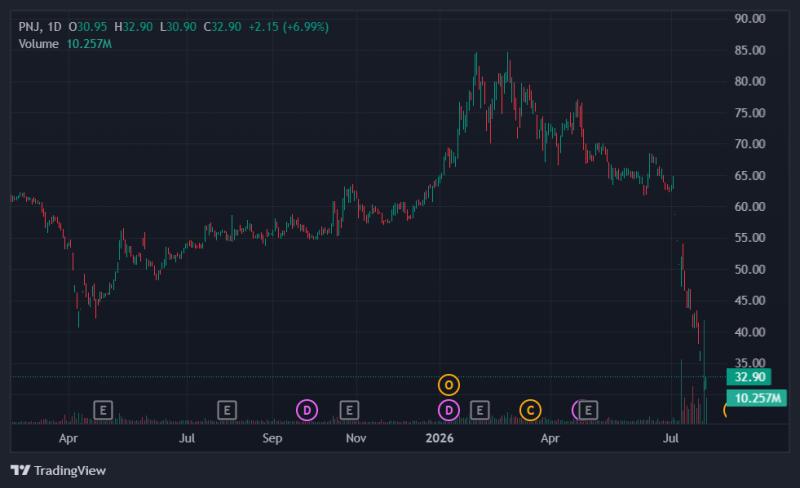Click the green 10.257M volume axis label
The height and width of the screenshot is (488, 800).
pyautogui.click(x=757, y=398)
